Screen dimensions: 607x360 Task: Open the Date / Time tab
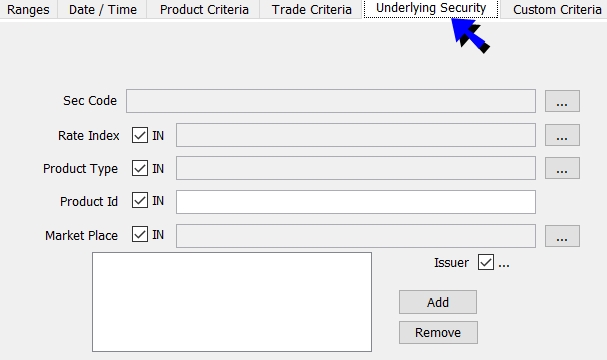tap(103, 9)
